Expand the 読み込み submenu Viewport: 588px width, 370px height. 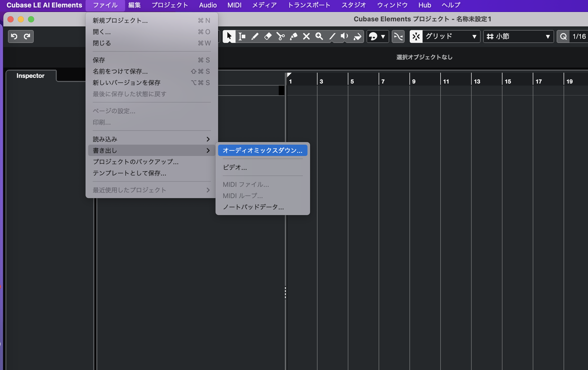[152, 139]
